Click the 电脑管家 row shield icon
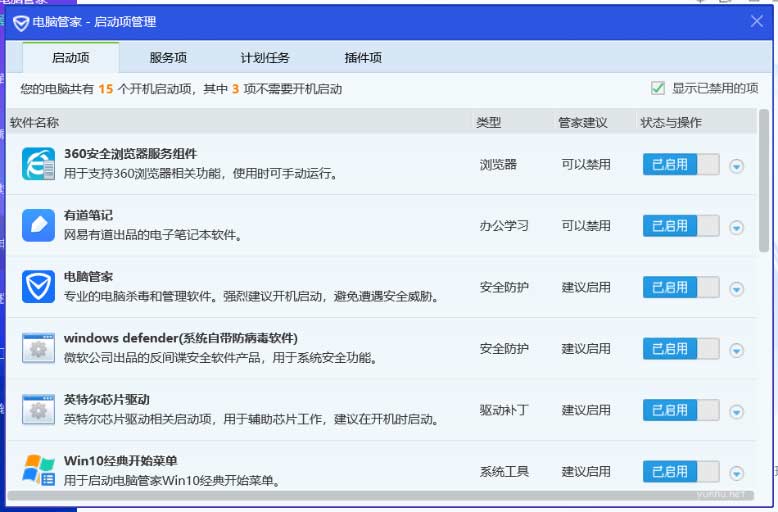Screen dimensions: 778x512 click(38, 287)
